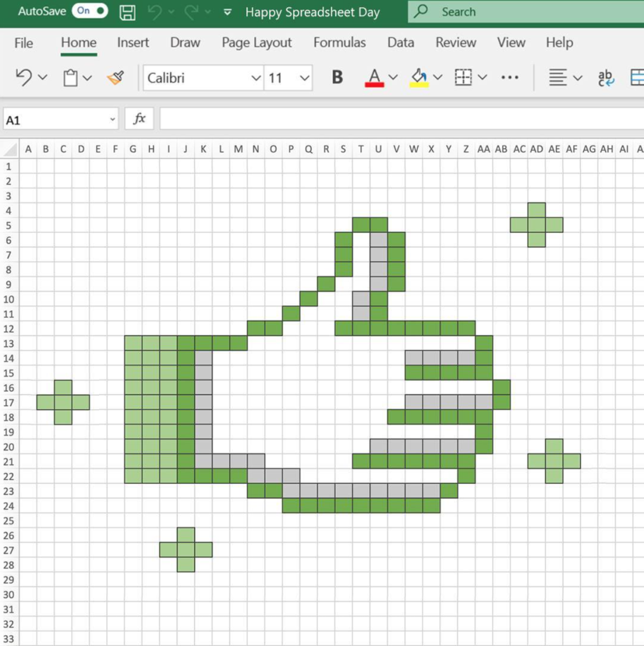The image size is (644, 646).
Task: Switch to the Page Layout tab
Action: point(256,42)
